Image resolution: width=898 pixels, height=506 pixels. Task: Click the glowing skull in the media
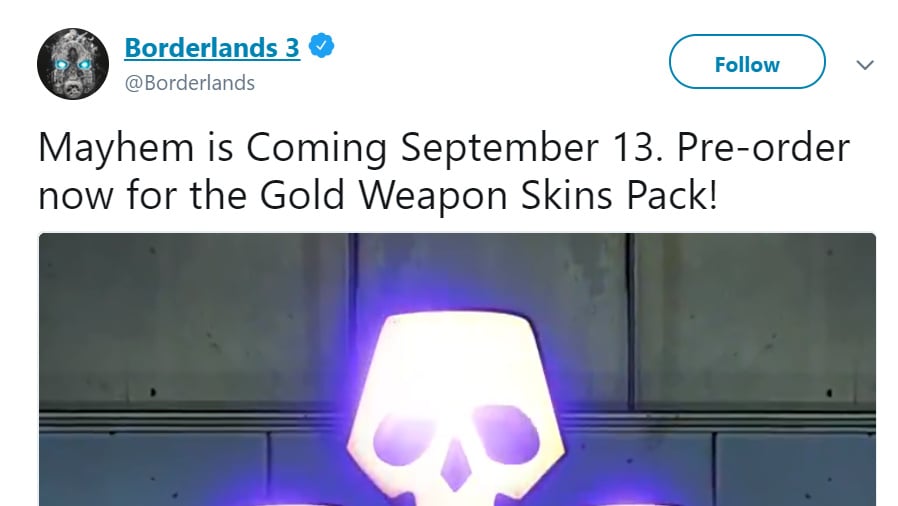[x=456, y=409]
